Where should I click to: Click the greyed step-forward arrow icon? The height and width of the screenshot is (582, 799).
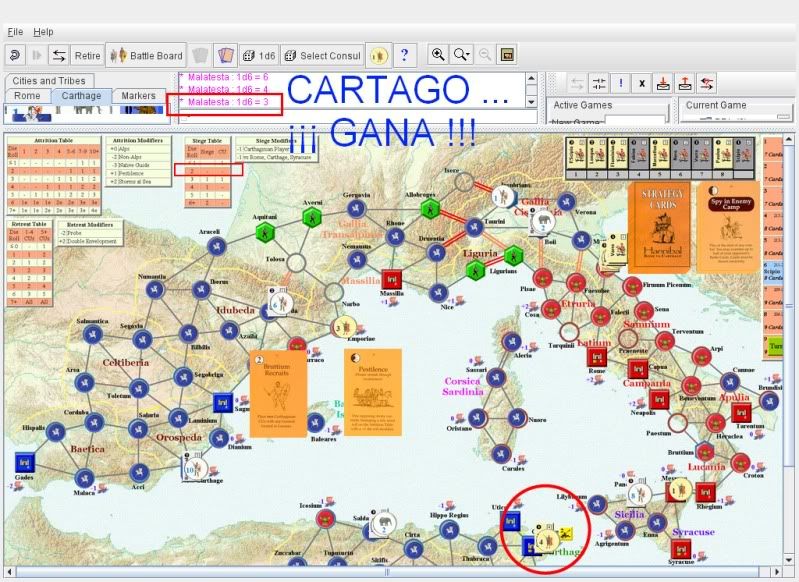pyautogui.click(x=37, y=55)
